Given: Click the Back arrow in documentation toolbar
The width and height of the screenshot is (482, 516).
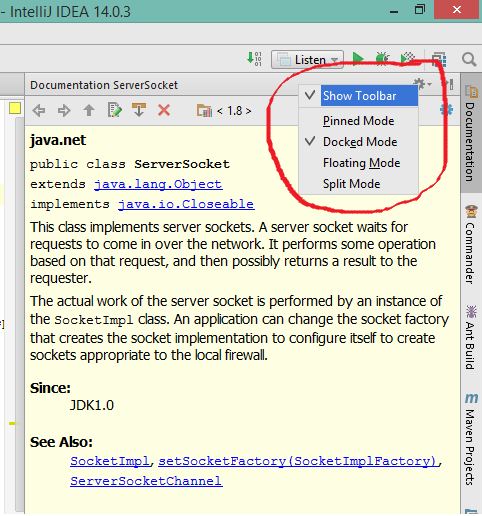Looking at the screenshot, I should click(x=39, y=110).
